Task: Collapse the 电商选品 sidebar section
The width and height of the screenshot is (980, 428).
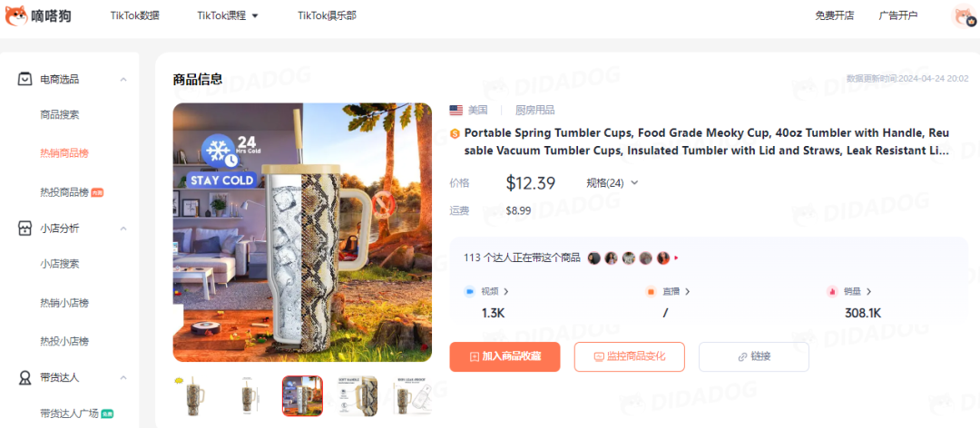Action: [x=123, y=80]
